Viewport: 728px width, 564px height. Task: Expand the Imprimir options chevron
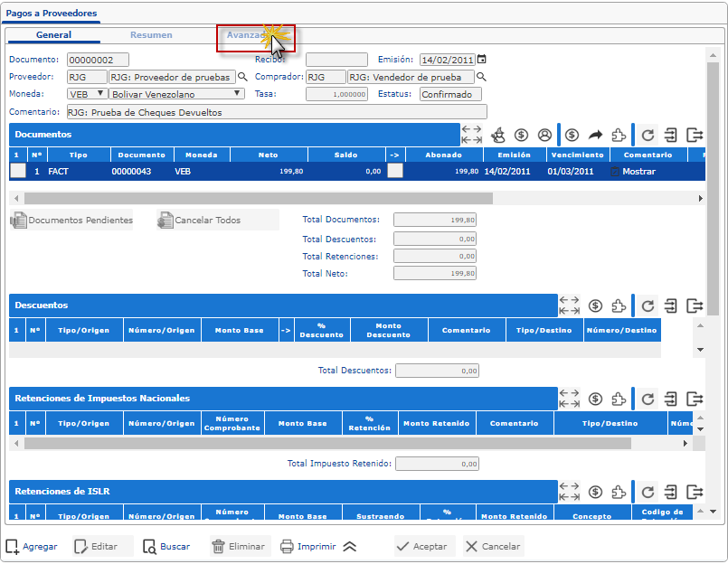pyautogui.click(x=350, y=547)
